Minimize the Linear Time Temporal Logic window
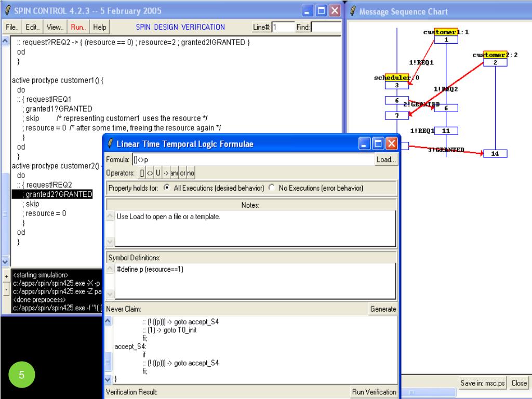The width and height of the screenshot is (532, 399). pos(364,144)
